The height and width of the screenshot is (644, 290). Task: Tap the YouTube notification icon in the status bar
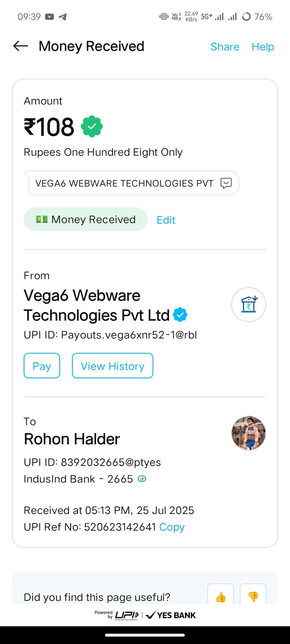pyautogui.click(x=49, y=17)
